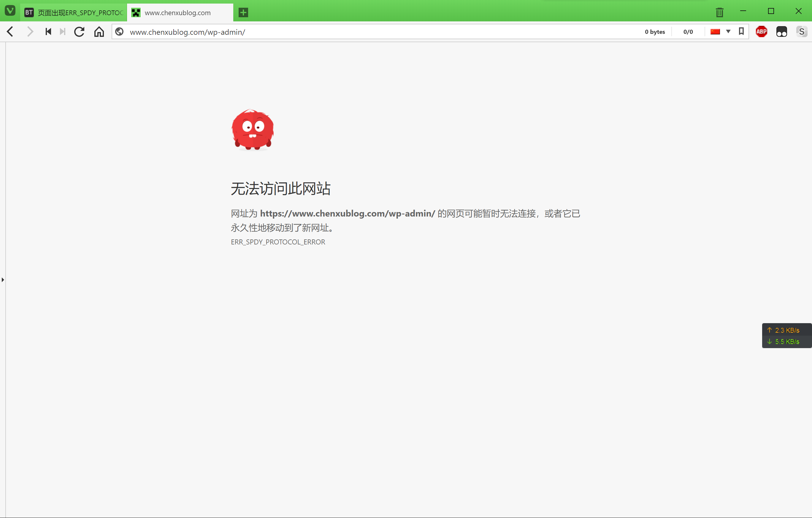812x518 pixels.
Task: Open closed tabs via the trash icon
Action: coord(719,12)
